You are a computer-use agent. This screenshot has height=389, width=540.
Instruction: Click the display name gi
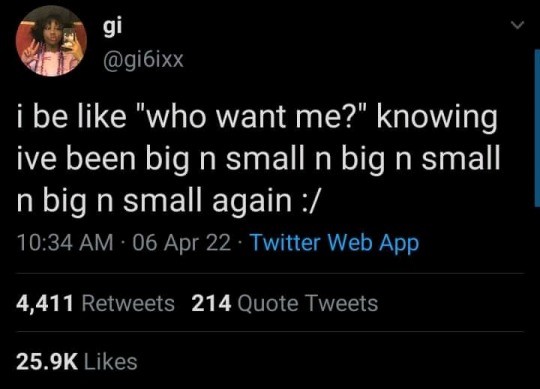112,26
